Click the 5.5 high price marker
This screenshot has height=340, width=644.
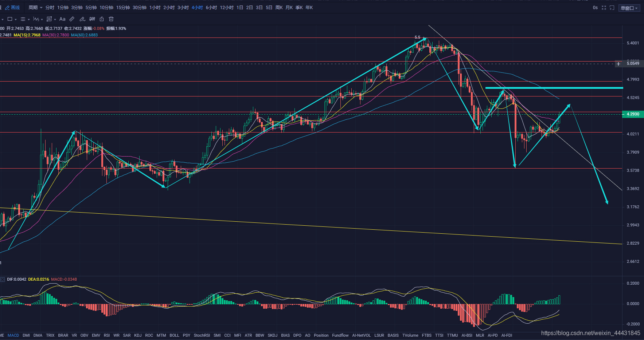pos(417,37)
